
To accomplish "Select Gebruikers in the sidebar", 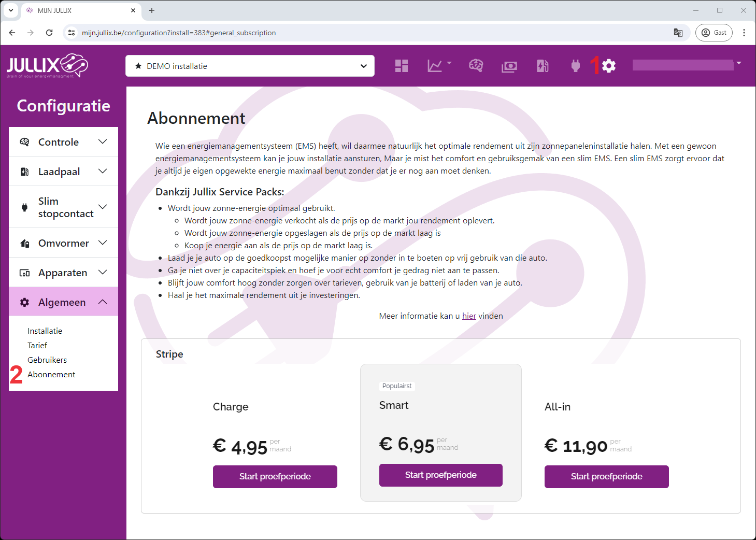I will pyautogui.click(x=47, y=360).
